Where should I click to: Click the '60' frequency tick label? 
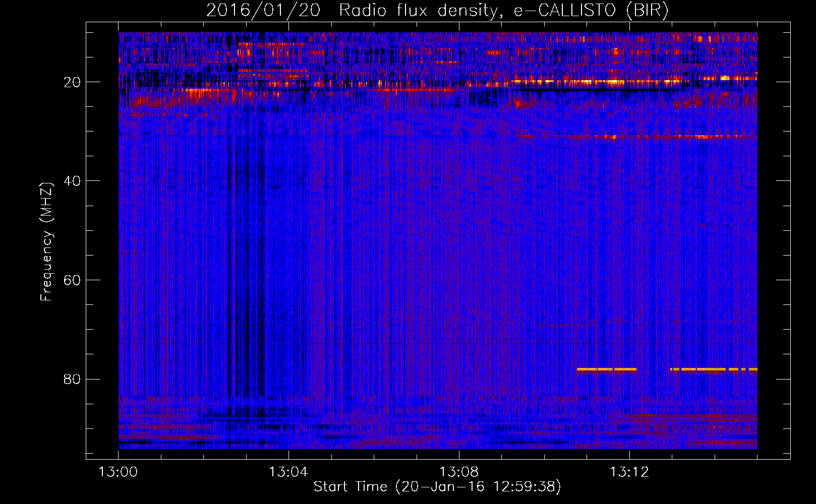pyautogui.click(x=72, y=280)
